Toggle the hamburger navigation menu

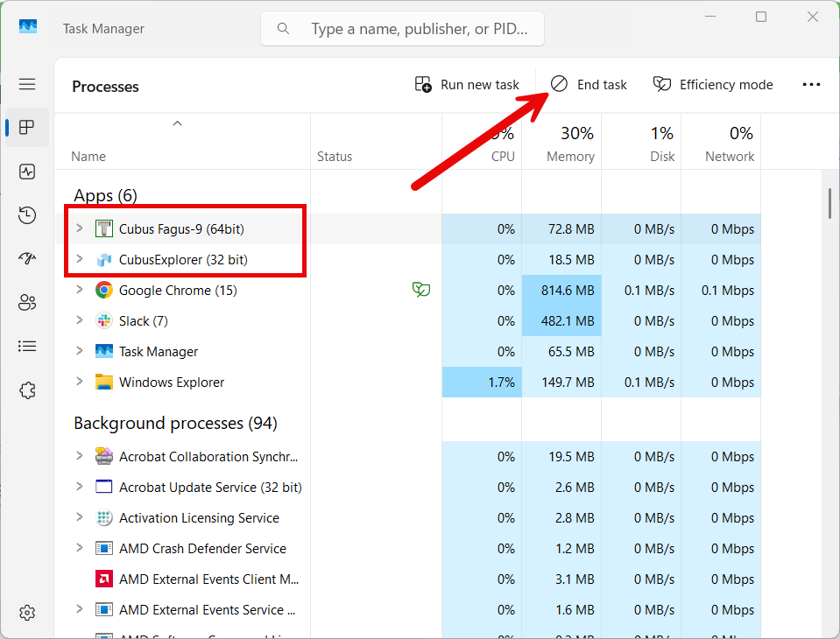coord(27,84)
